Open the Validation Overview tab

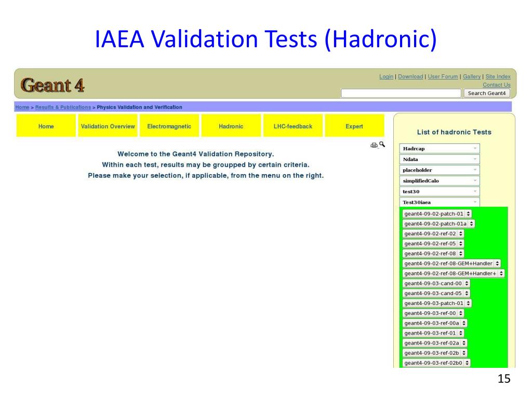(108, 126)
